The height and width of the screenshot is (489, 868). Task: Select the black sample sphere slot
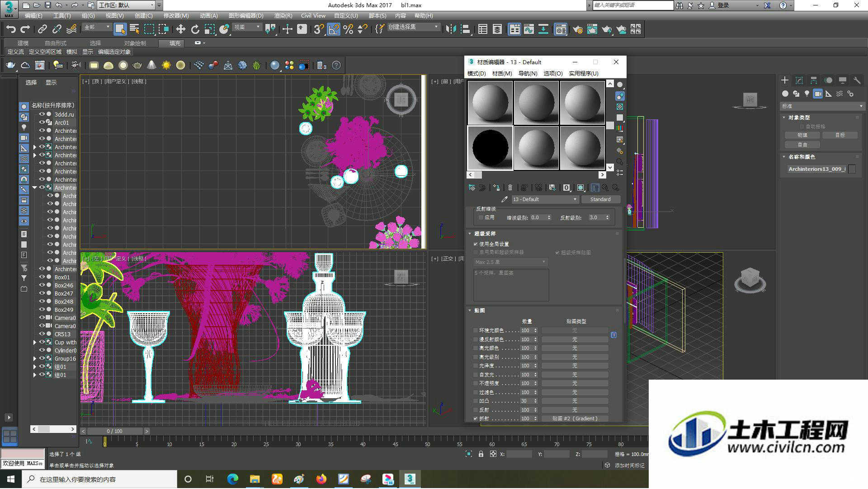(x=490, y=148)
